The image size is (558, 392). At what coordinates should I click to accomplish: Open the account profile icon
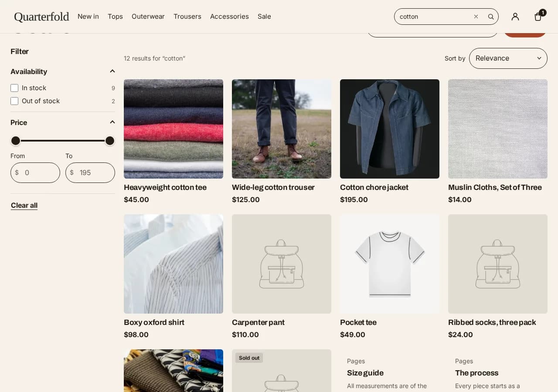click(x=515, y=17)
